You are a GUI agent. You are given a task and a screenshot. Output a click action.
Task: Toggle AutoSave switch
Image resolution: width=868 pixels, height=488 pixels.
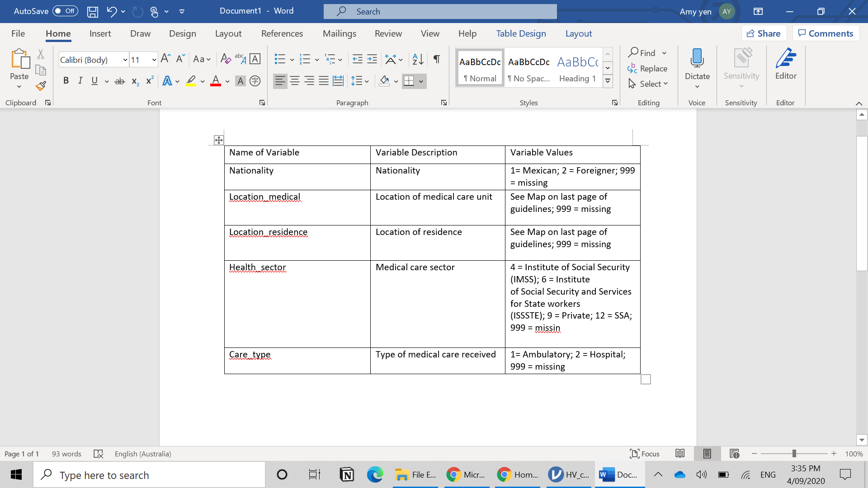point(65,11)
